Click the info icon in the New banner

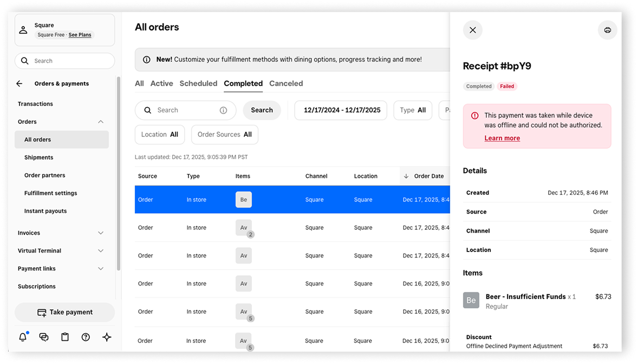(146, 59)
